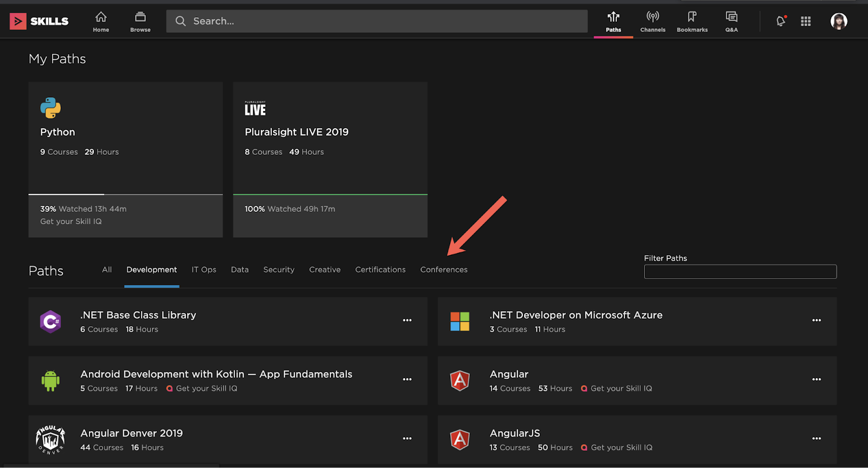Open more options for .NET Base Class Library
The image size is (868, 468).
coord(407,320)
